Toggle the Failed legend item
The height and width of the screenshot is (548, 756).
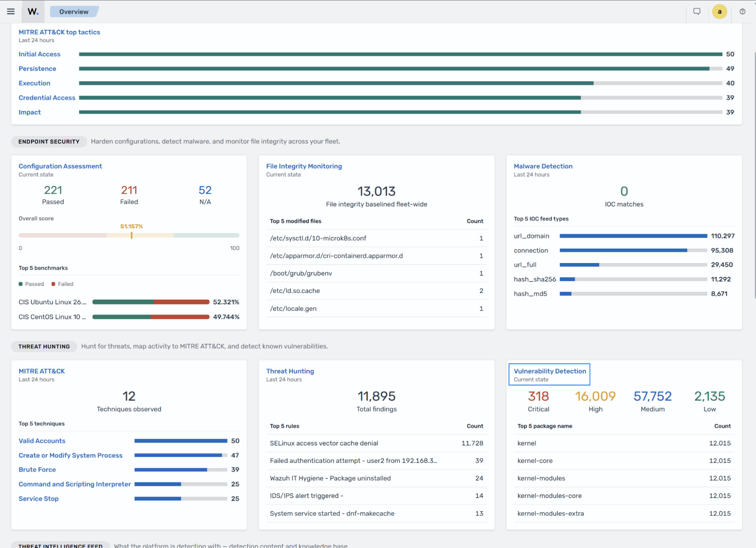[x=62, y=284]
